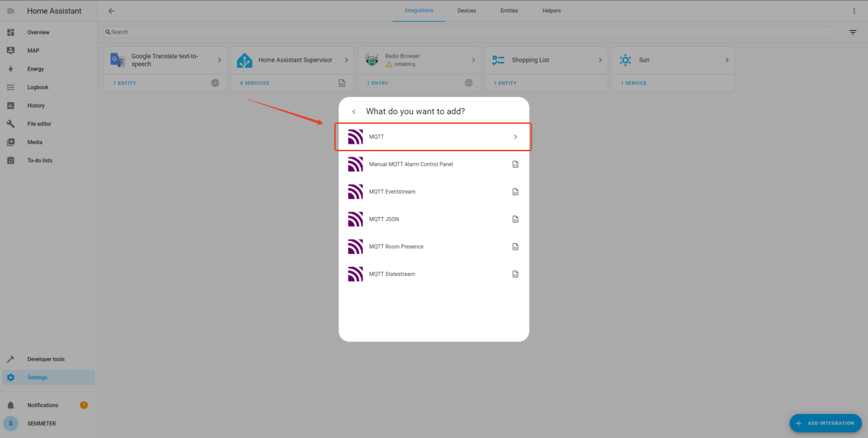Click the file icon on Supervisor card
868x438 pixels.
tap(342, 83)
